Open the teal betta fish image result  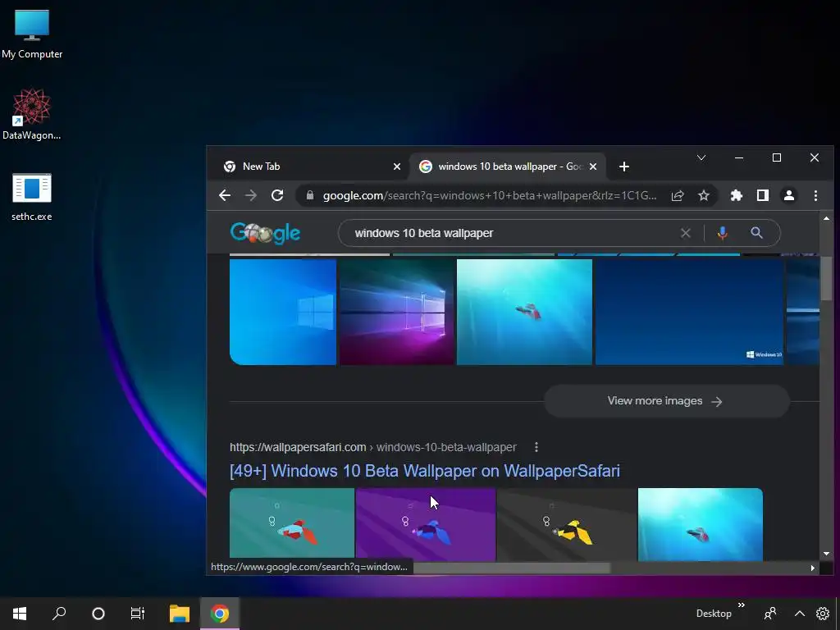point(524,312)
